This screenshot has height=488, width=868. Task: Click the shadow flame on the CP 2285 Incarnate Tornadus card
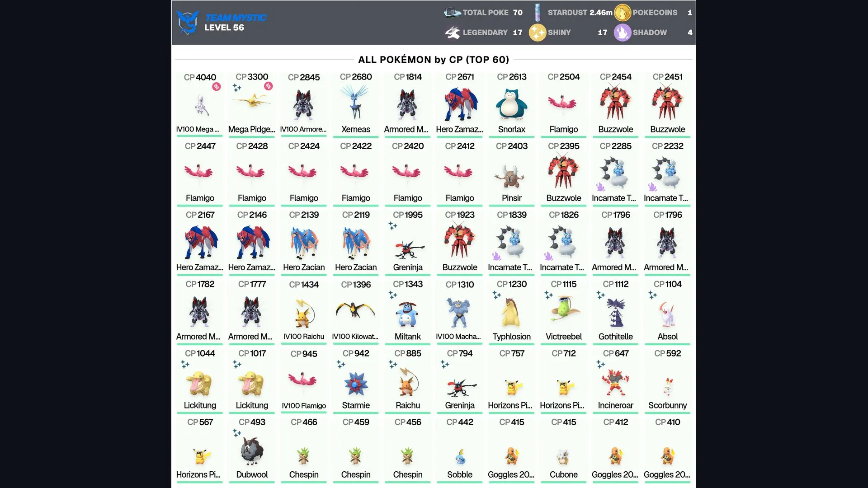coord(600,187)
